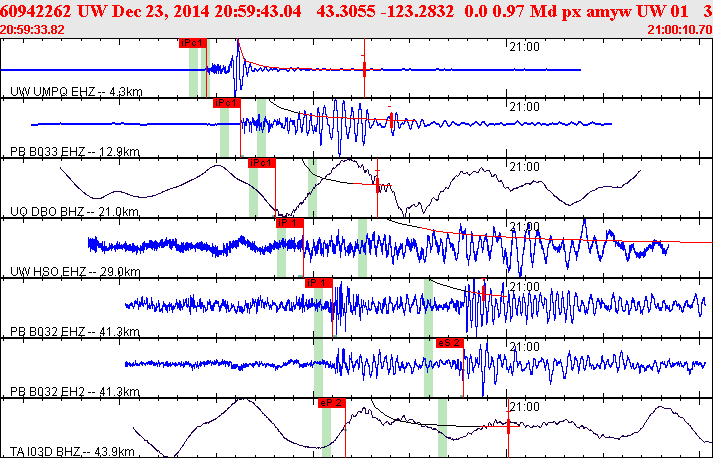Click the red coda end marker on DBO trace
Viewport: 713px width, 458px height.
[x=377, y=184]
